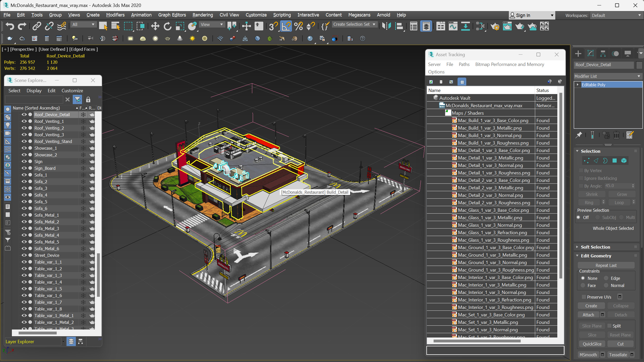Viewport: 644px width, 362px height.
Task: Open the Mirror tool
Action: pyautogui.click(x=386, y=26)
